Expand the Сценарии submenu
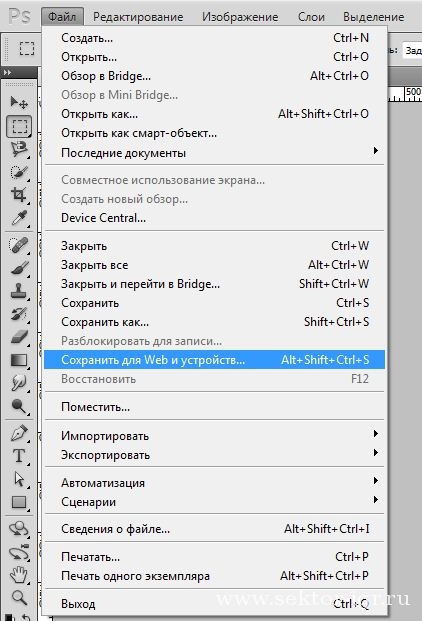Image resolution: width=422 pixels, height=621 pixels. point(214,501)
